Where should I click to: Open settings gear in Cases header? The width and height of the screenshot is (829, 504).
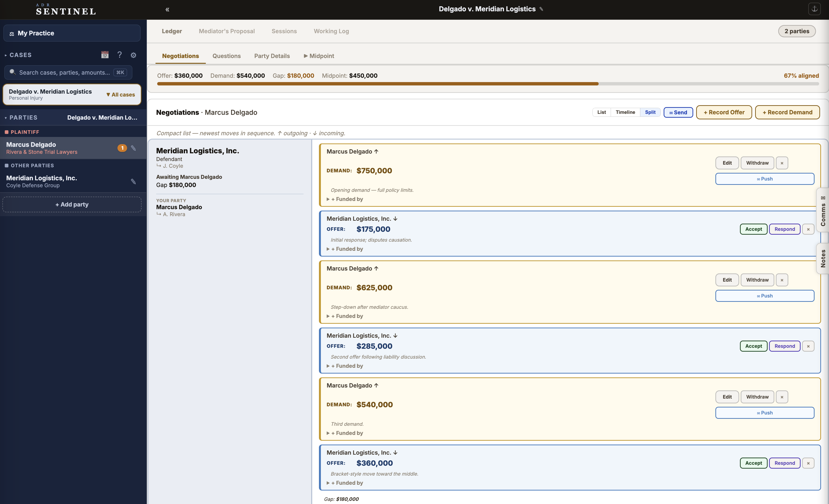click(x=134, y=55)
